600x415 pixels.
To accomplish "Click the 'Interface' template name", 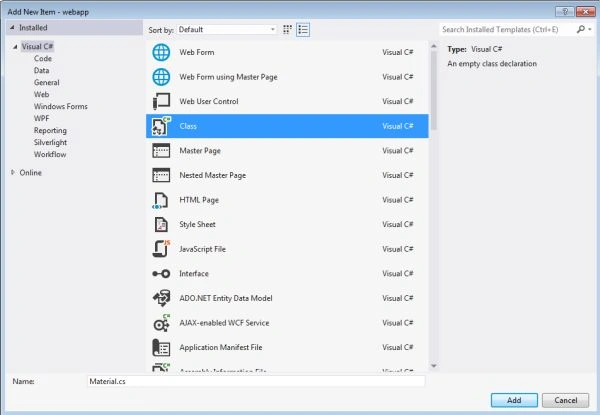I will click(x=194, y=273).
